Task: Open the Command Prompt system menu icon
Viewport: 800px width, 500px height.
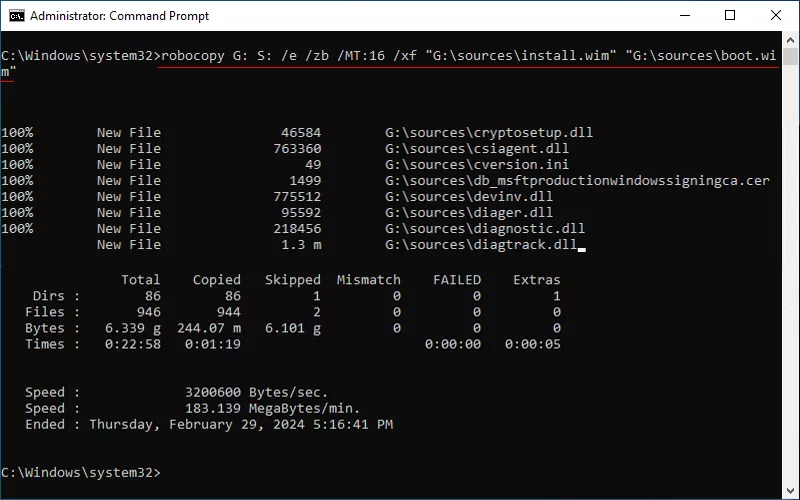Action: tap(16, 15)
